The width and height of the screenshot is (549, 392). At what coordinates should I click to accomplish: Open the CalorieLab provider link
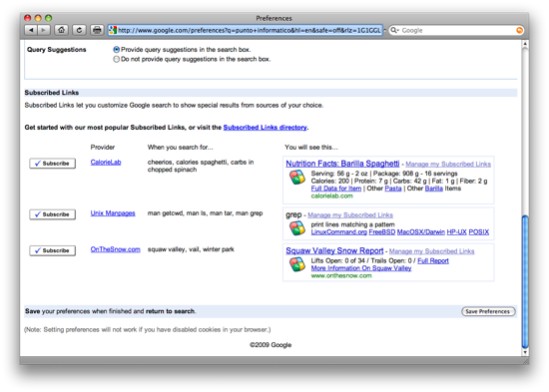click(106, 162)
